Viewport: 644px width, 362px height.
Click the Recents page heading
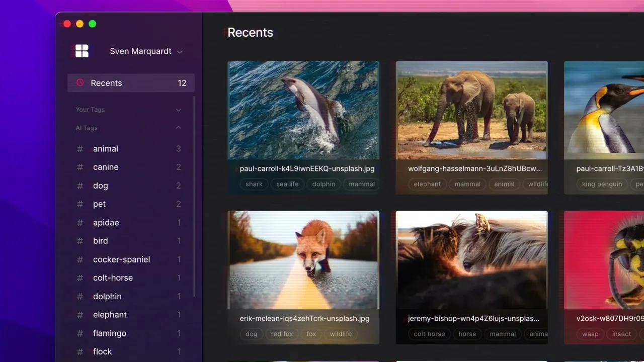[x=250, y=33]
